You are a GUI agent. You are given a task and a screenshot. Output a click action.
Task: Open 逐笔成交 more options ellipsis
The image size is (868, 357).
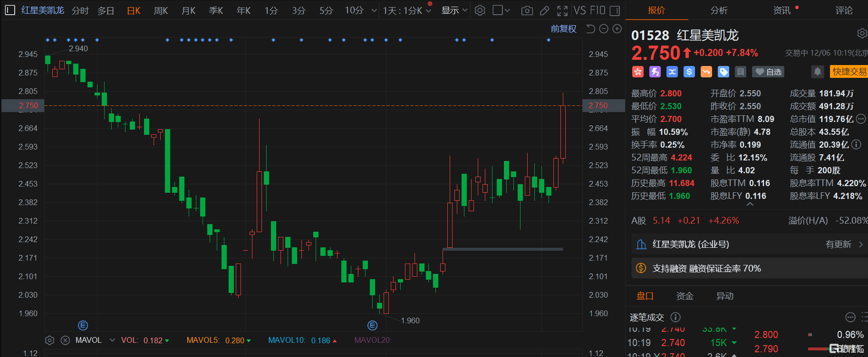click(850, 317)
